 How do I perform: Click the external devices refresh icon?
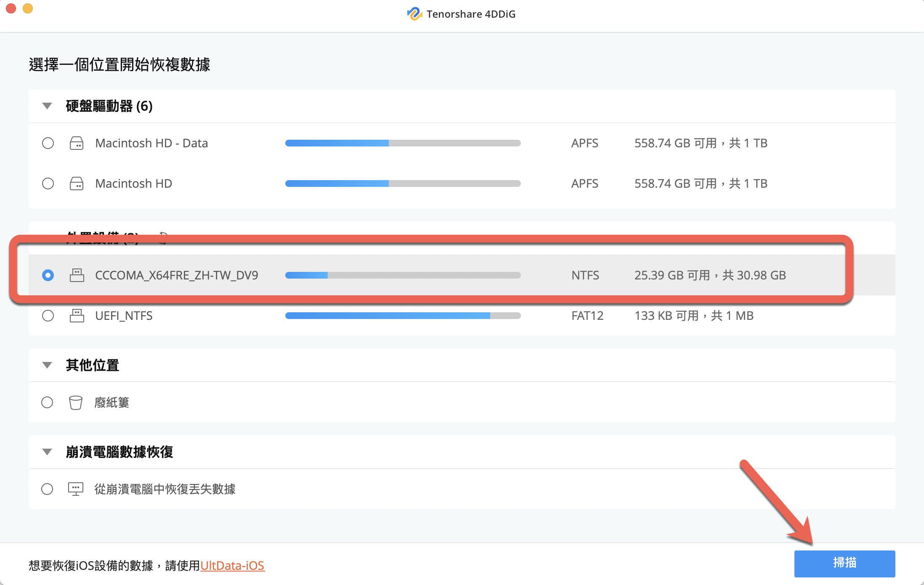point(163,237)
